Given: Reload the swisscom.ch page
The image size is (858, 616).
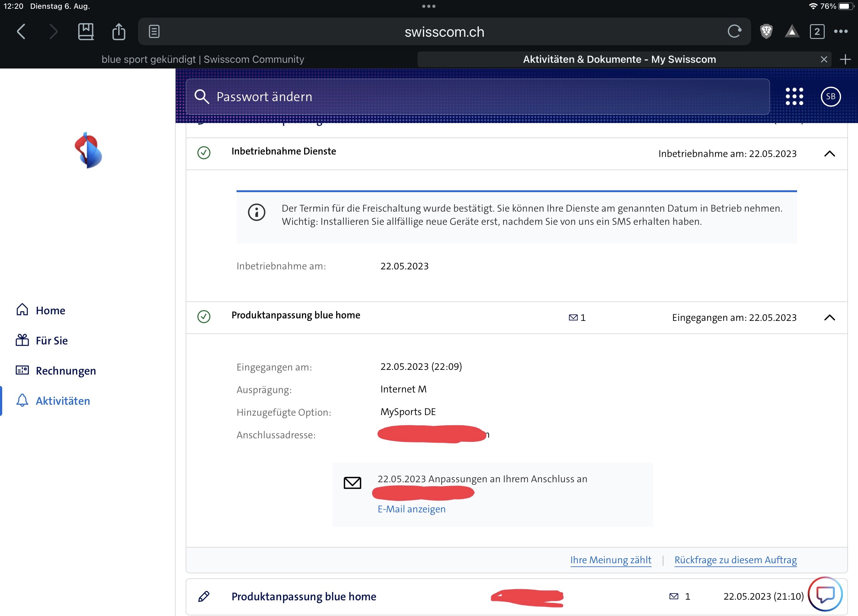Looking at the screenshot, I should [734, 31].
